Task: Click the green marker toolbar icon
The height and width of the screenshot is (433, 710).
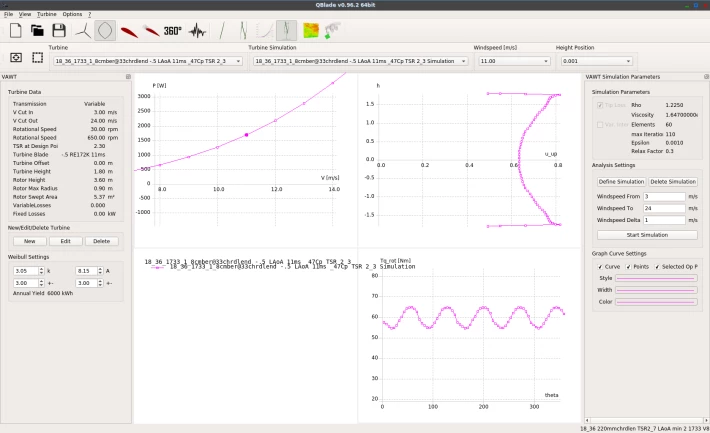Action: 332,31
